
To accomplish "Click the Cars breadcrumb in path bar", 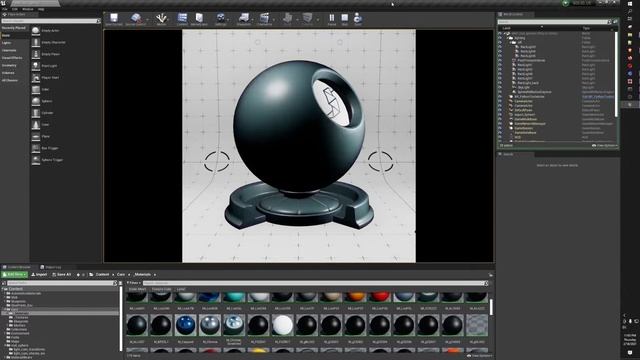I will (121, 274).
